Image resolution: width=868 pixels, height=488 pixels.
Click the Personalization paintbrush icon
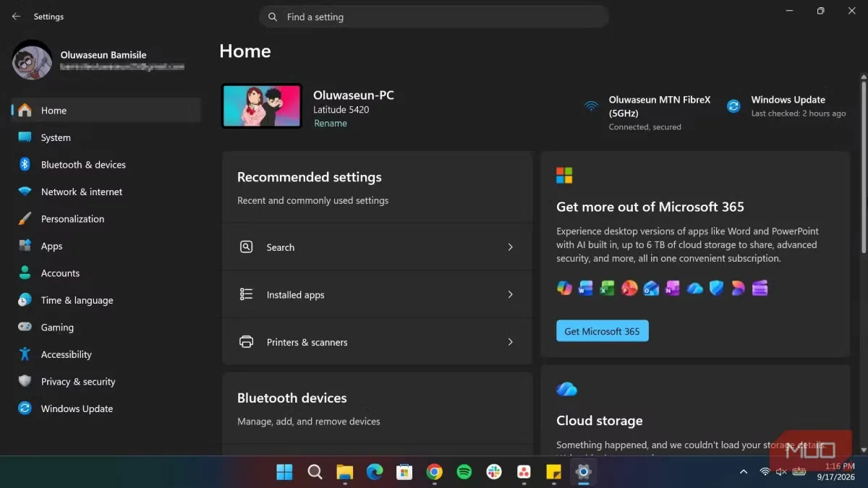coord(25,219)
